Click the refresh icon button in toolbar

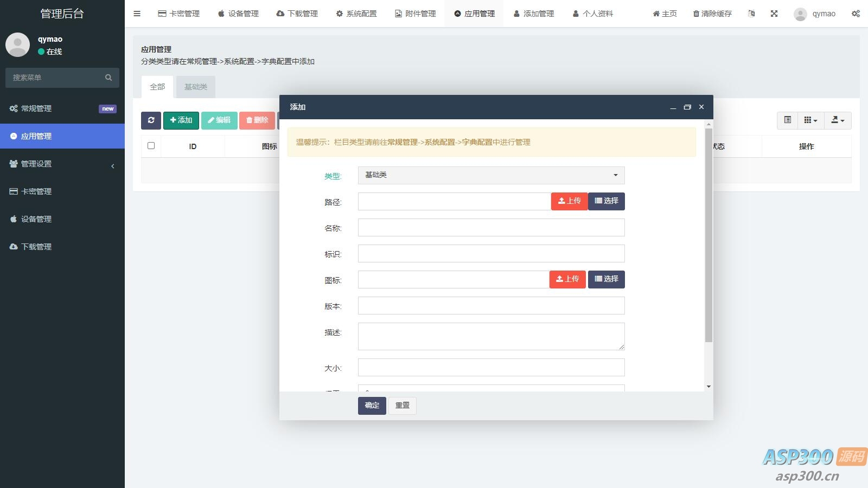pyautogui.click(x=151, y=120)
